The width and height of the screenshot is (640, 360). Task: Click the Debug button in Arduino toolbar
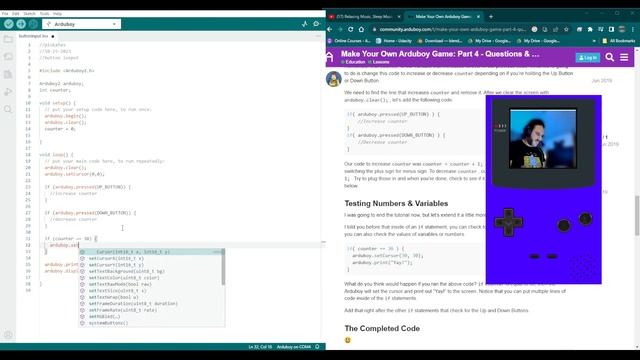(x=33, y=24)
